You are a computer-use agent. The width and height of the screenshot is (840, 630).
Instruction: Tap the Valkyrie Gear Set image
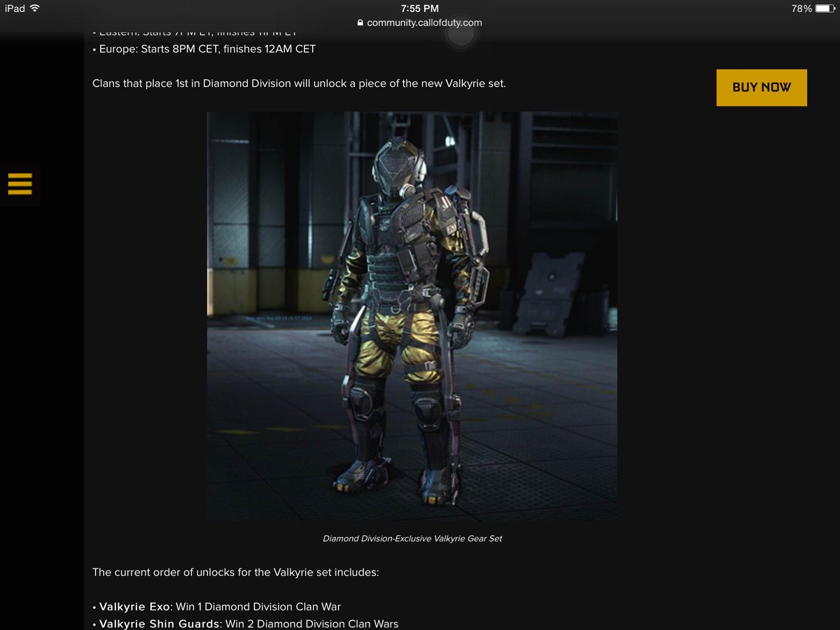412,316
